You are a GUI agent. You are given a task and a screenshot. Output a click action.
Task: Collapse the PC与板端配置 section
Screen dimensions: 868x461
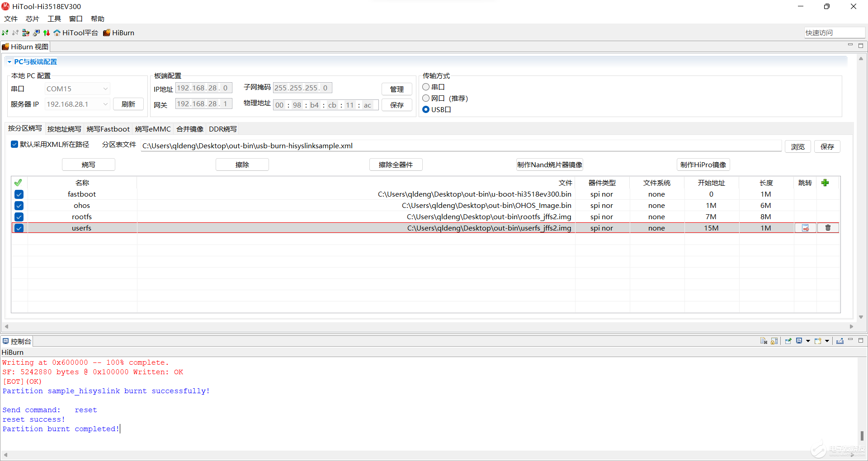[9, 62]
